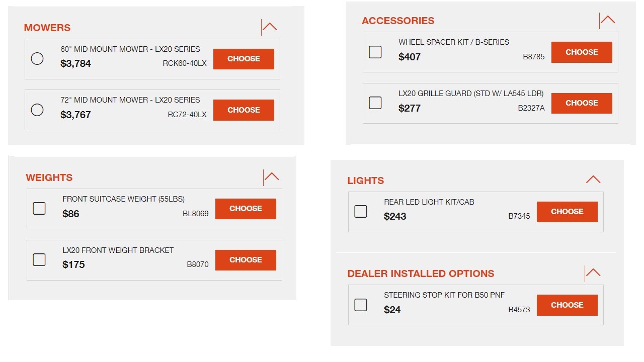The width and height of the screenshot is (644, 362).
Task: Choose the Steering Stop Kit B4573
Action: click(x=567, y=305)
